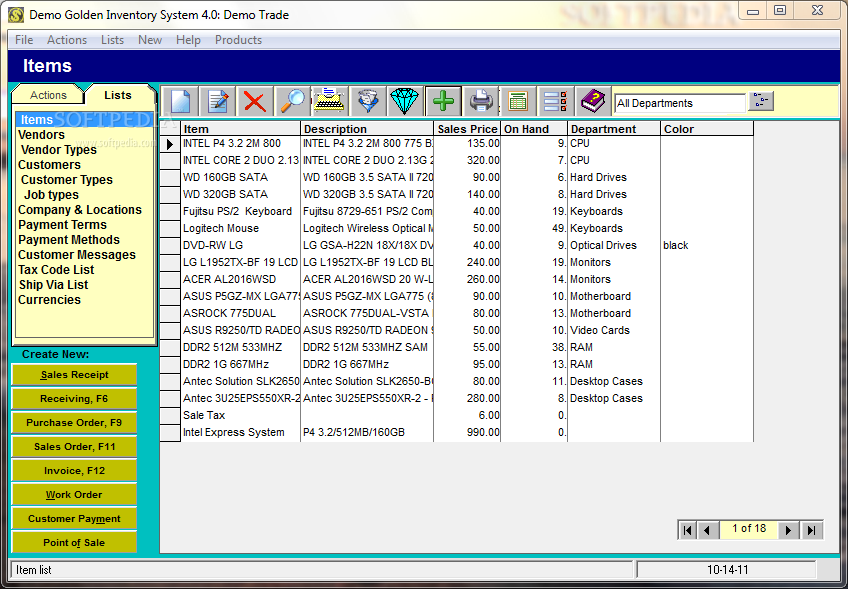Open the Point of Sale button

tap(74, 542)
